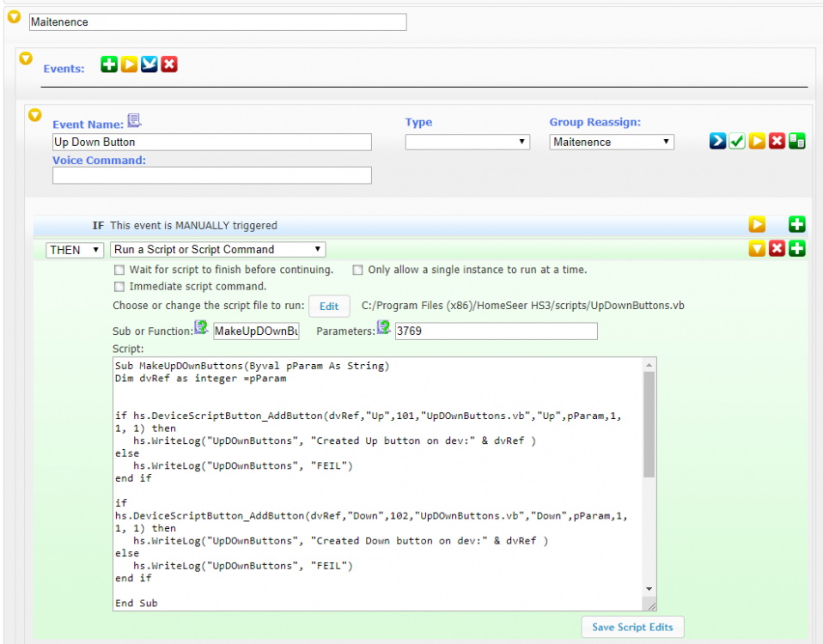Enable Wait for script to finish checkbox
The width and height of the screenshot is (823, 644).
120,270
